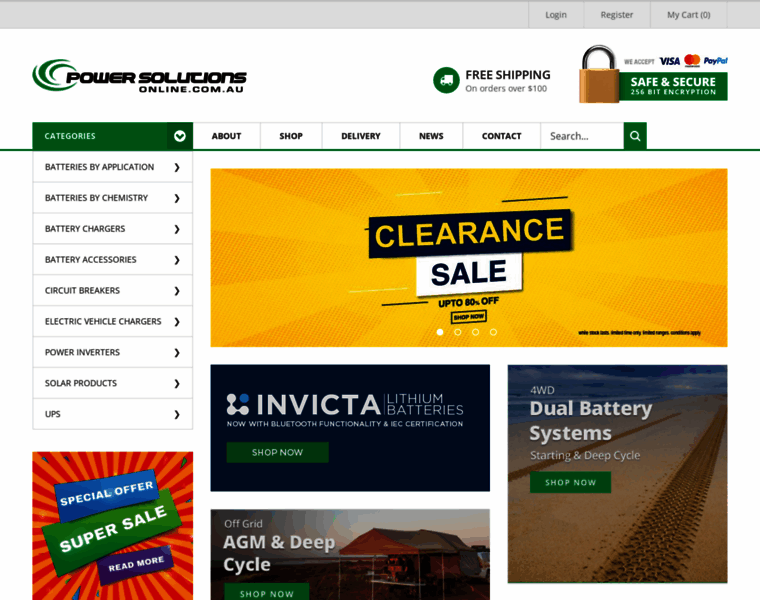Click Shop Now on Invicta banner

(277, 452)
